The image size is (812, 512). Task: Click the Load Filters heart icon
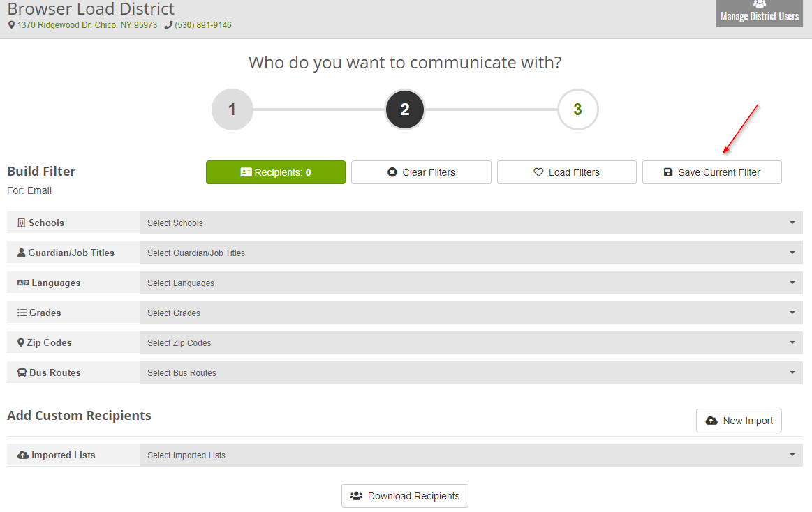(538, 172)
